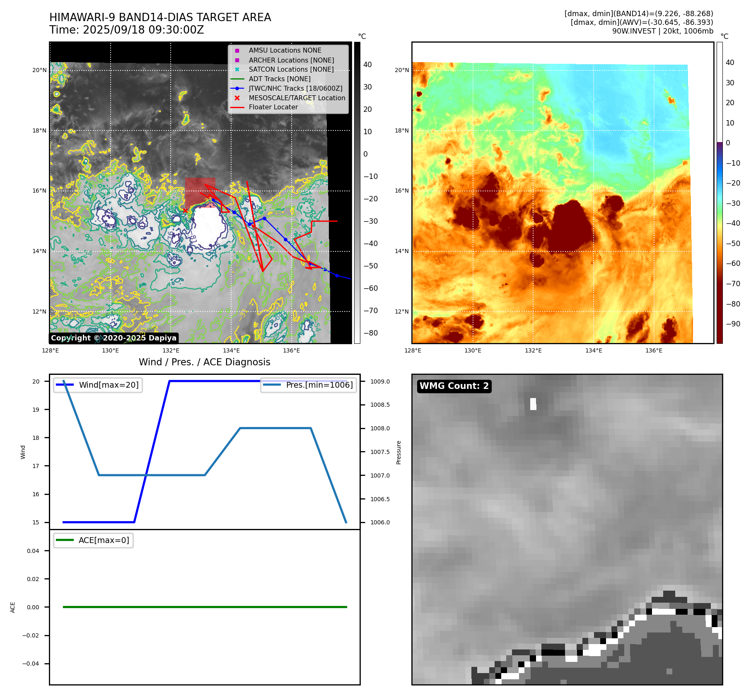Click the '0.04' tick on the ACE axis
The width and height of the screenshot is (751, 700).
[x=33, y=551]
